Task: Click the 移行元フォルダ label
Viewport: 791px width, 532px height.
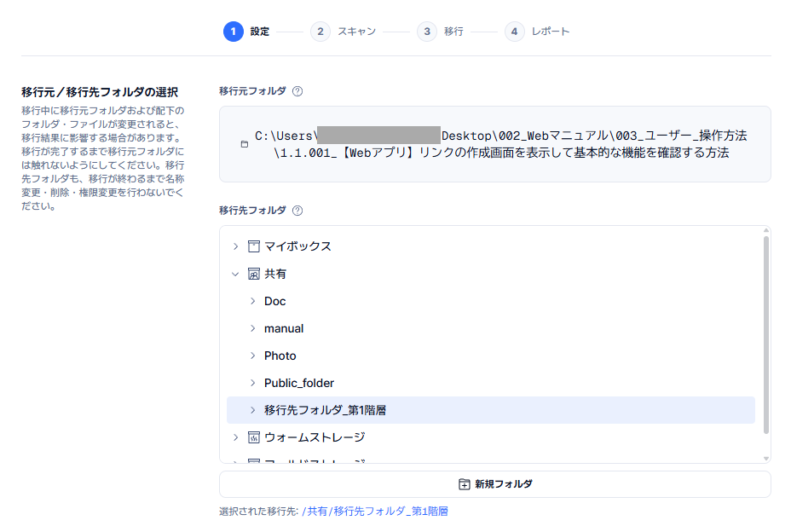Action: click(x=253, y=91)
